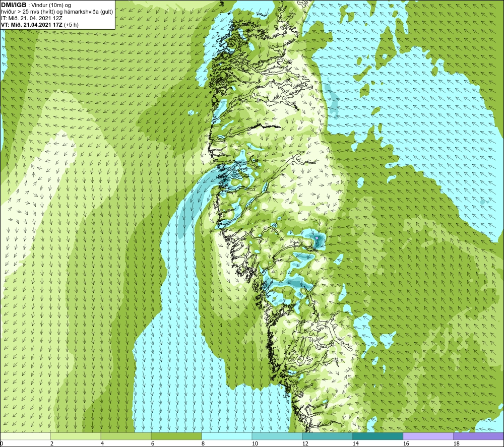Click the 'VT: Mið. 21.04.2021 17Z' valid time line

[32, 25]
